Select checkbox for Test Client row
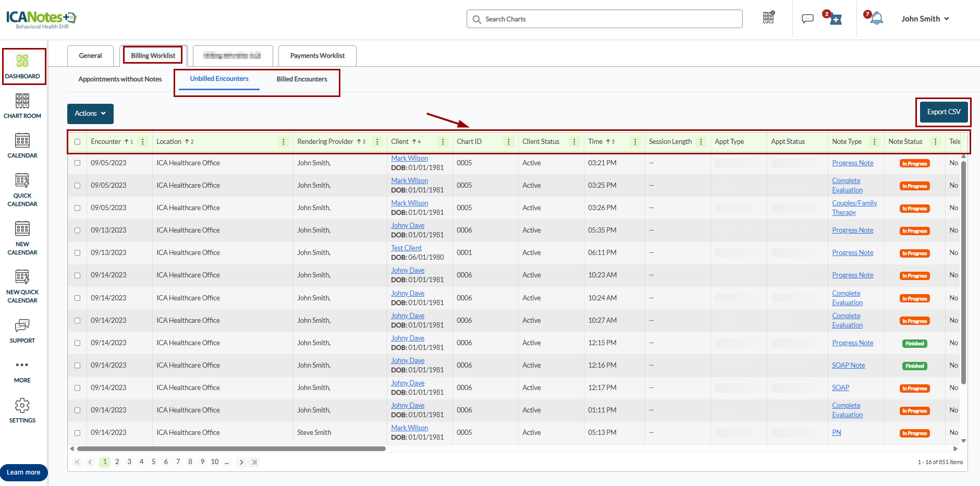980x486 pixels. (78, 253)
